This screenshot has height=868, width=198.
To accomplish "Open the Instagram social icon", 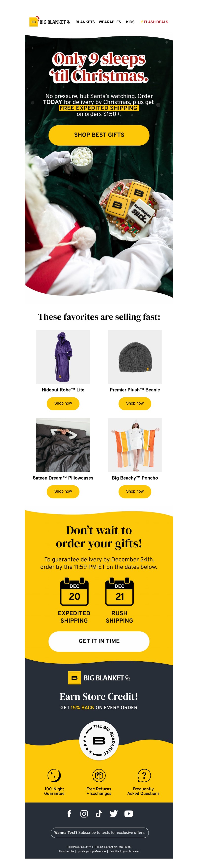I will click(84, 813).
